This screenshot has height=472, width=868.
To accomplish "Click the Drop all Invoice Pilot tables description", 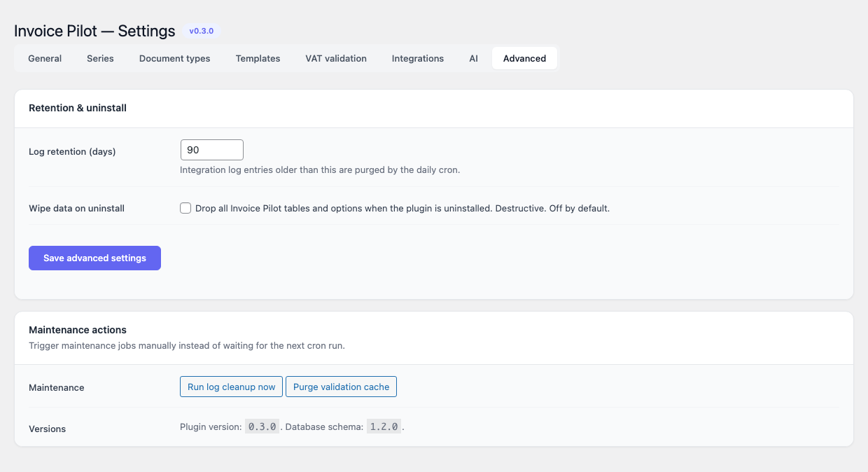I will tap(402, 208).
